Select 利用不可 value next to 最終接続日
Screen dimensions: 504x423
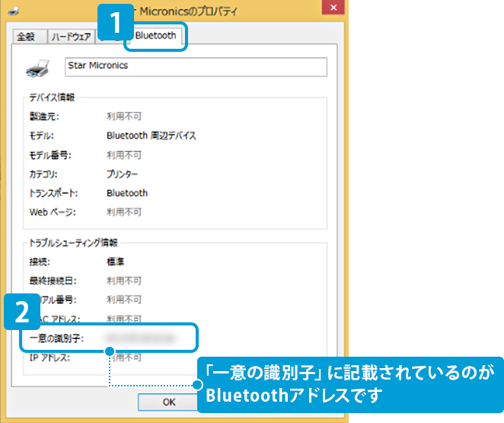point(124,280)
